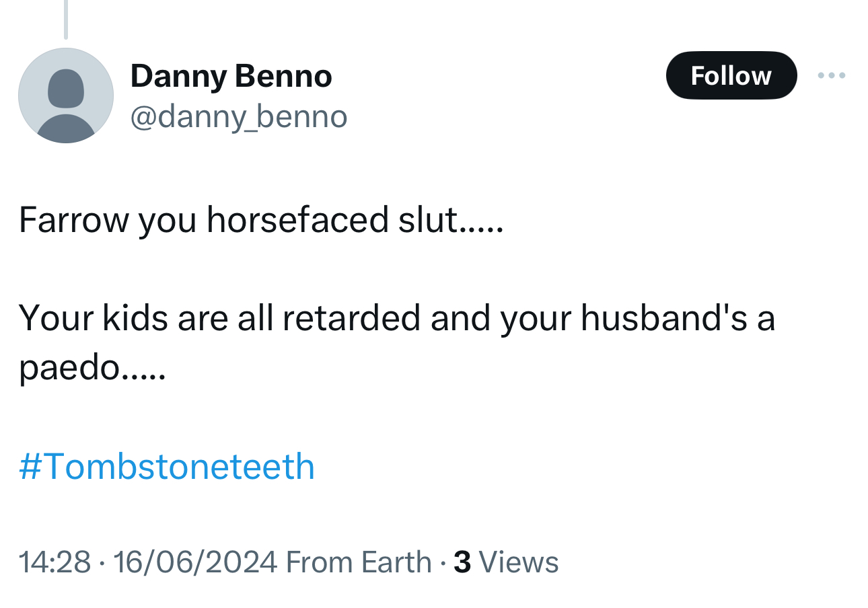Viewport: 868px width, 608px height.
Task: Click the word "Earth" in the footer
Action: [x=396, y=562]
